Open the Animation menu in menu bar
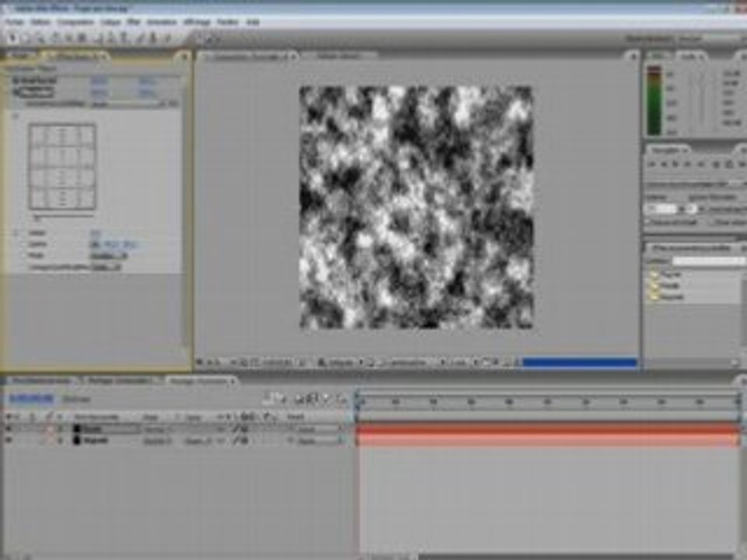Screen dimensions: 747x560 pos(162,22)
